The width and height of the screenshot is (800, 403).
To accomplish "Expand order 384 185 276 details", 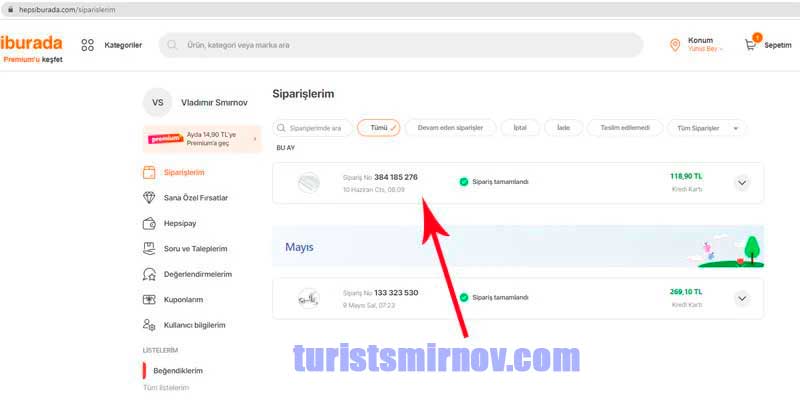I will tap(742, 183).
